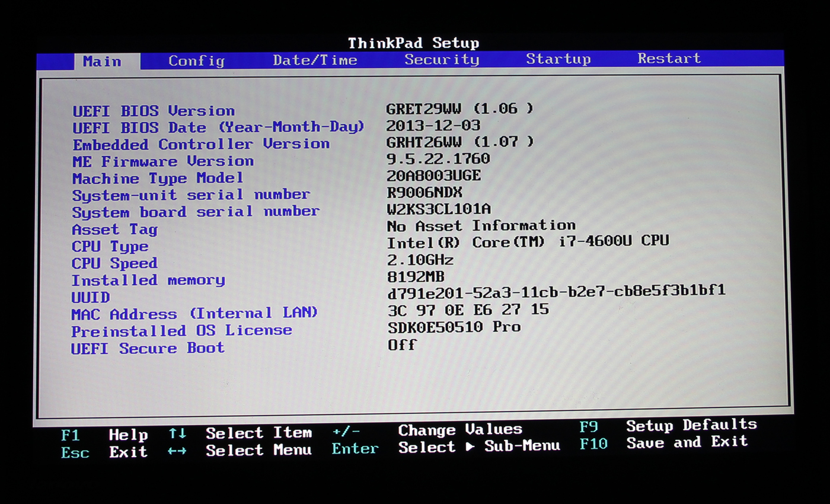This screenshot has height=504, width=830.
Task: Click the System board serial number label
Action: (x=196, y=212)
